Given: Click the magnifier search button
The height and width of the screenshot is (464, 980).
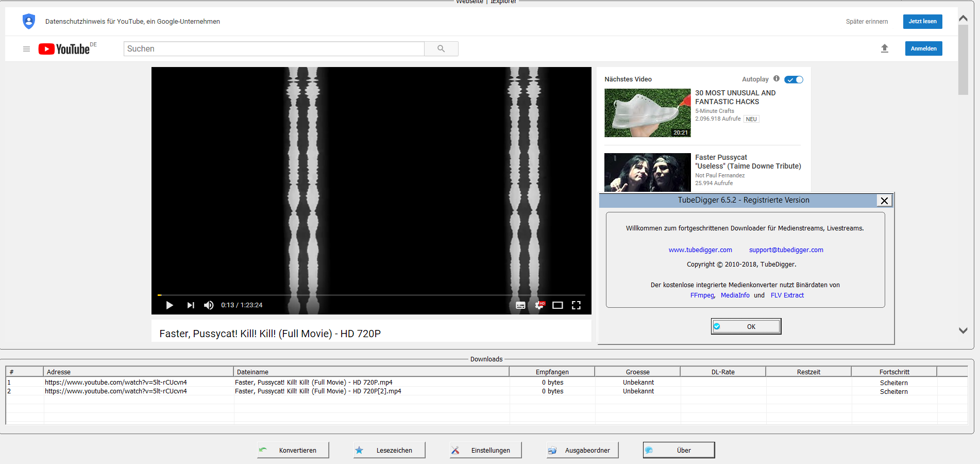Looking at the screenshot, I should coord(441,49).
